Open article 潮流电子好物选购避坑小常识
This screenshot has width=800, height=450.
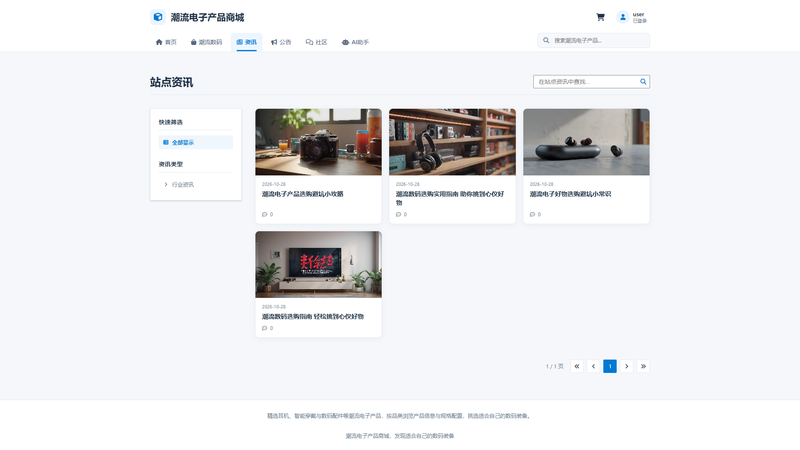click(x=570, y=194)
